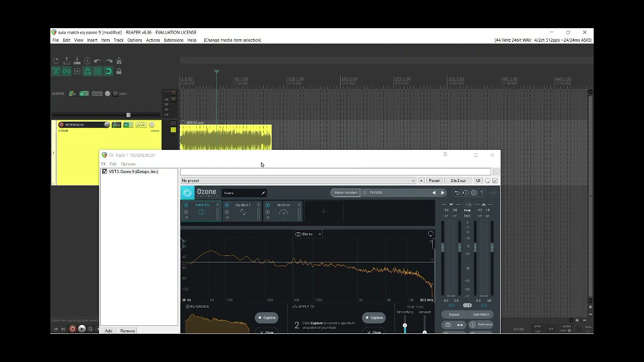Toggle the locking padlock icon

tap(119, 71)
